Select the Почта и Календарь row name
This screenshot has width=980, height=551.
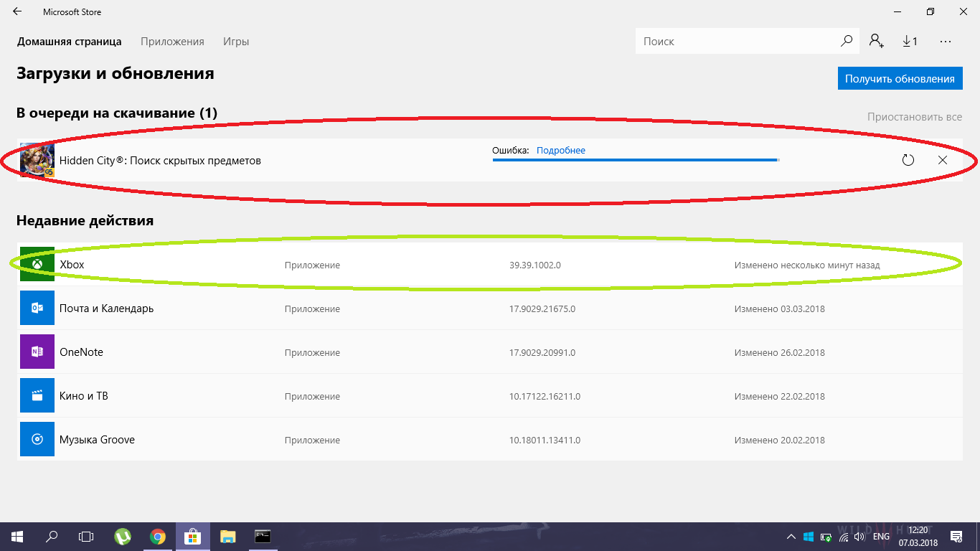(x=107, y=309)
